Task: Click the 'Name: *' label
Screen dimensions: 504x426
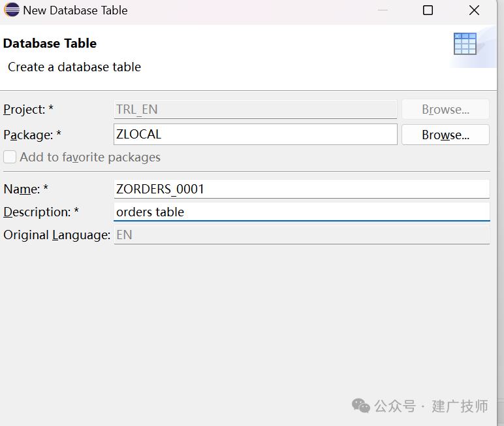Action: click(25, 189)
